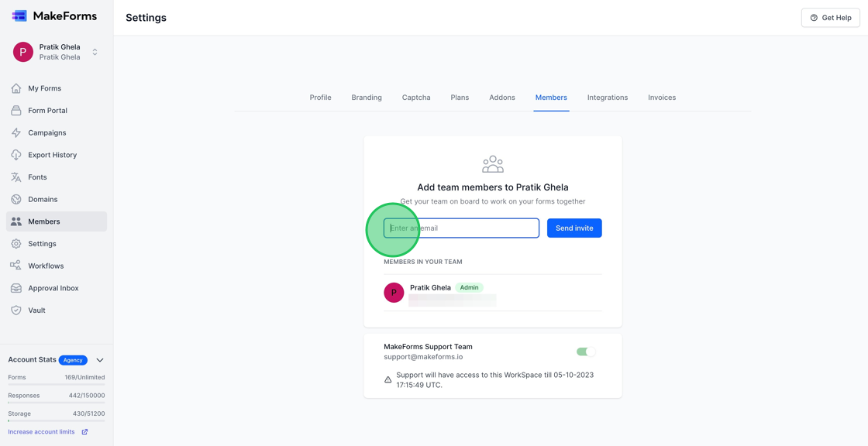This screenshot has width=868, height=446.
Task: Click the Get Help button
Action: click(830, 18)
